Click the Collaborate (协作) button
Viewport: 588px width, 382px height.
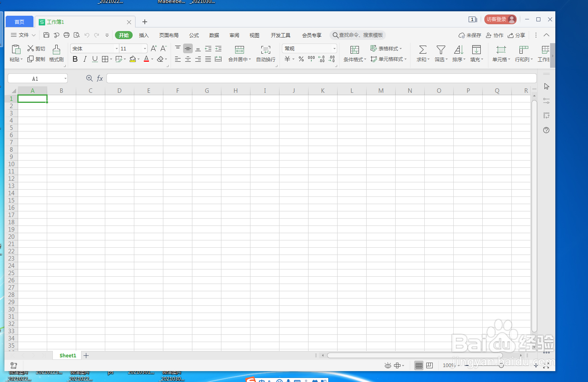coord(495,35)
